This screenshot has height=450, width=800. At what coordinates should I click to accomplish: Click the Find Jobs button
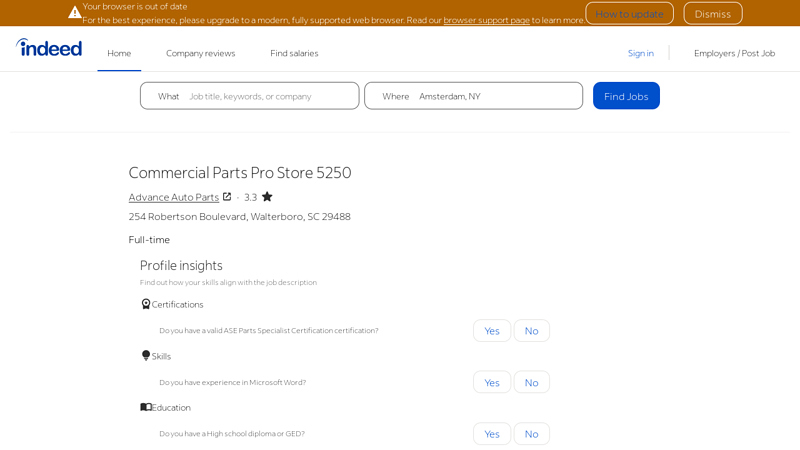[626, 96]
